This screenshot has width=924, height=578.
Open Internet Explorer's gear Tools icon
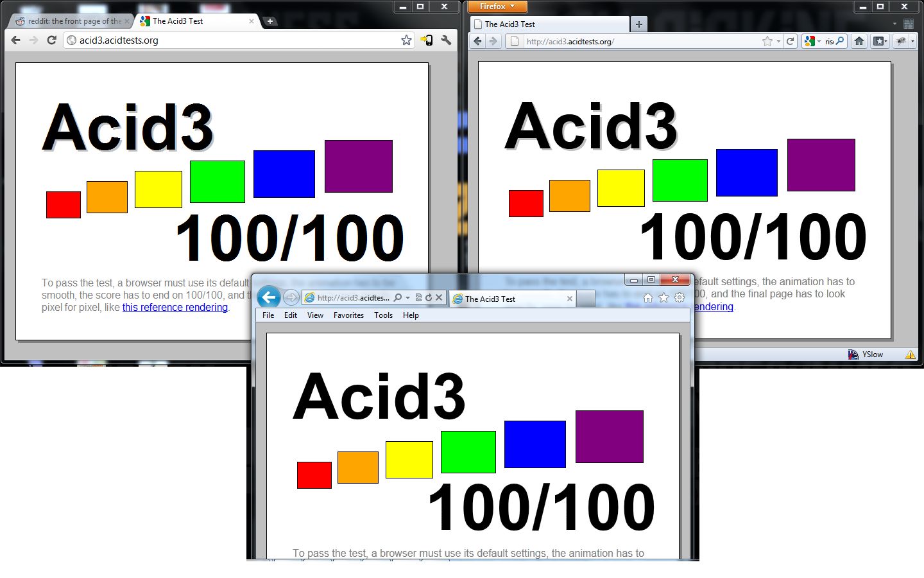tap(680, 297)
